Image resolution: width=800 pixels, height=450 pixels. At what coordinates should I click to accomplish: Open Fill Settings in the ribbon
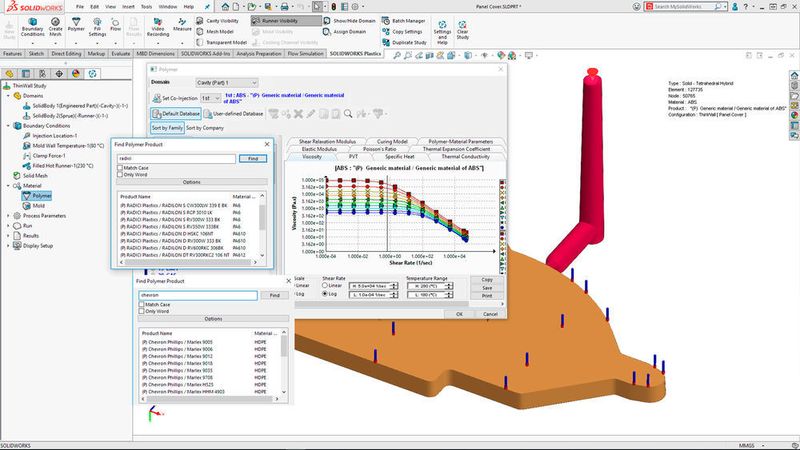point(97,27)
